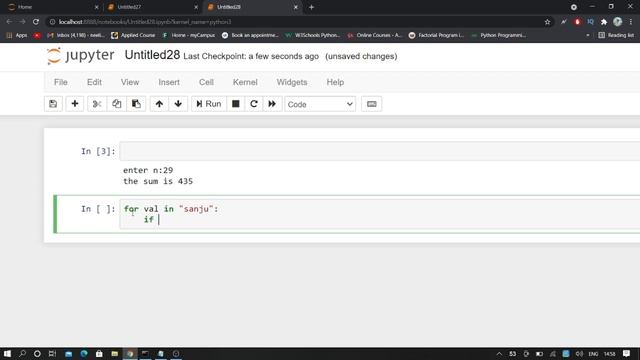The width and height of the screenshot is (640, 360).
Task: Restart kernel and run all fast-forward icon
Action: (272, 104)
